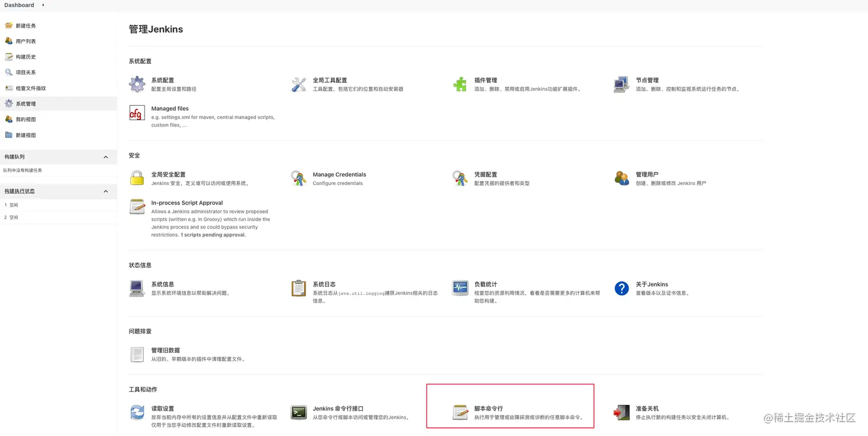Click the 队列中没有构建任务 status text
The height and width of the screenshot is (436, 868).
22,171
